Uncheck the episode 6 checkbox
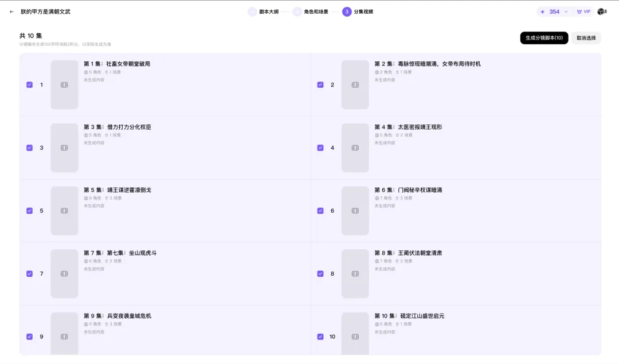This screenshot has height=364, width=619. tap(320, 211)
